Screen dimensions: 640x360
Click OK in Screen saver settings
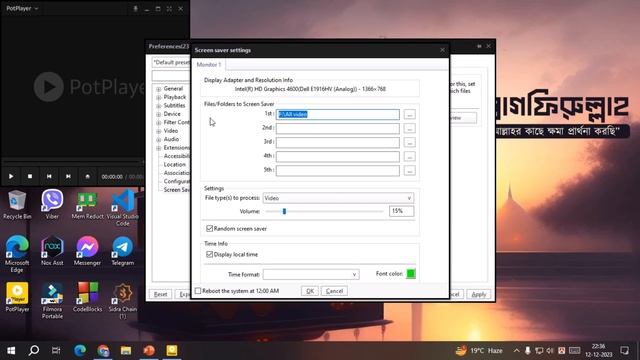click(x=310, y=291)
